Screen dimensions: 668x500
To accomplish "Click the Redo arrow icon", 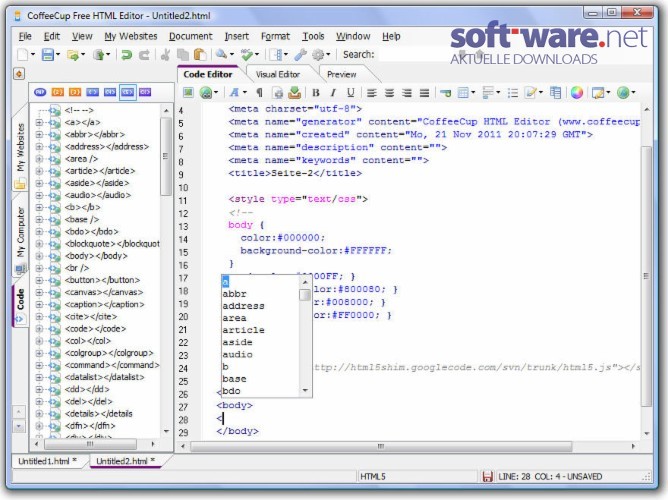I will tap(144, 55).
